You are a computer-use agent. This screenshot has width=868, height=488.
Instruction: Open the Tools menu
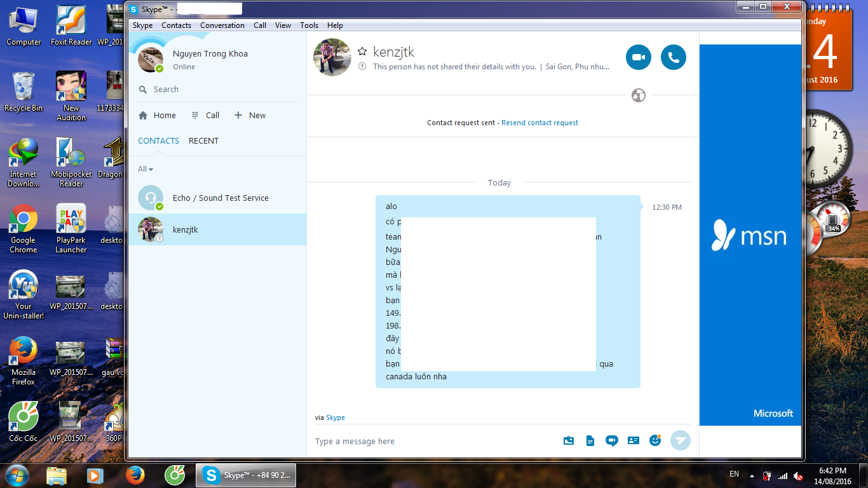pos(309,25)
